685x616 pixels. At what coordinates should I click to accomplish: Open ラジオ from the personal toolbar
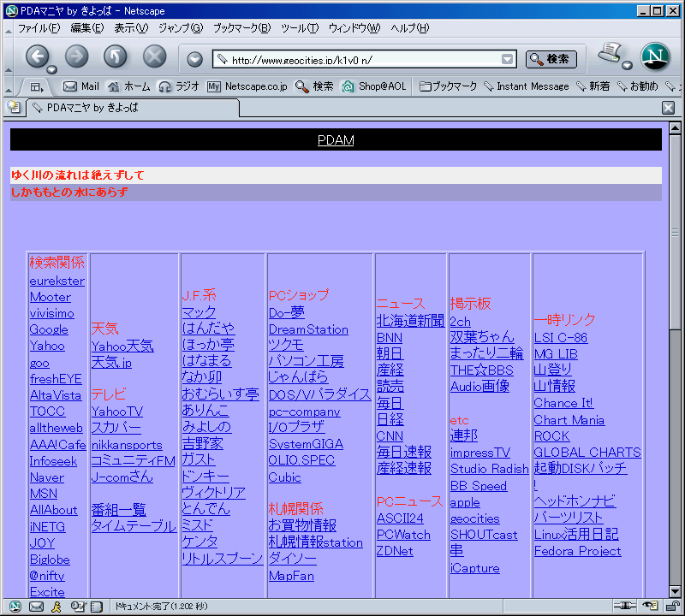click(179, 86)
